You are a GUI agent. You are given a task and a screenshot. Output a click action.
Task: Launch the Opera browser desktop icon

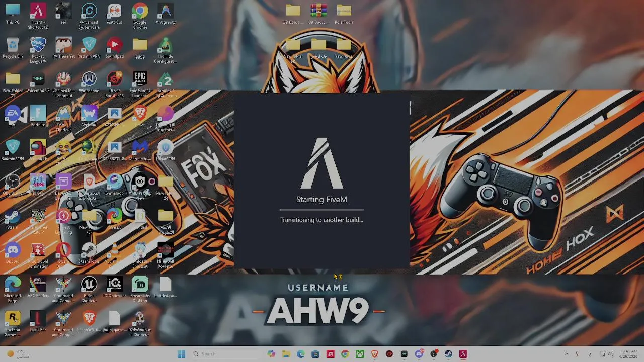(63, 255)
